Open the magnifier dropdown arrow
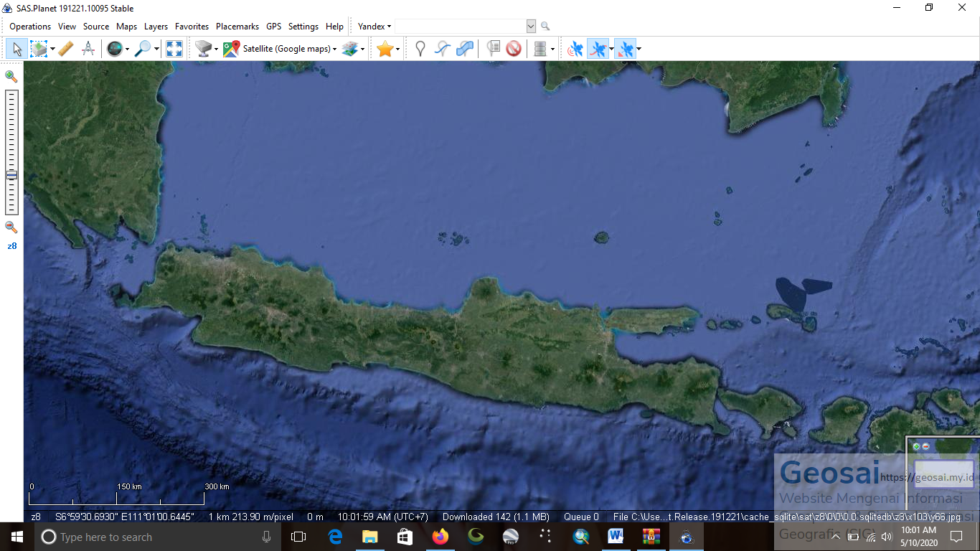The height and width of the screenshot is (551, 980). 156,50
